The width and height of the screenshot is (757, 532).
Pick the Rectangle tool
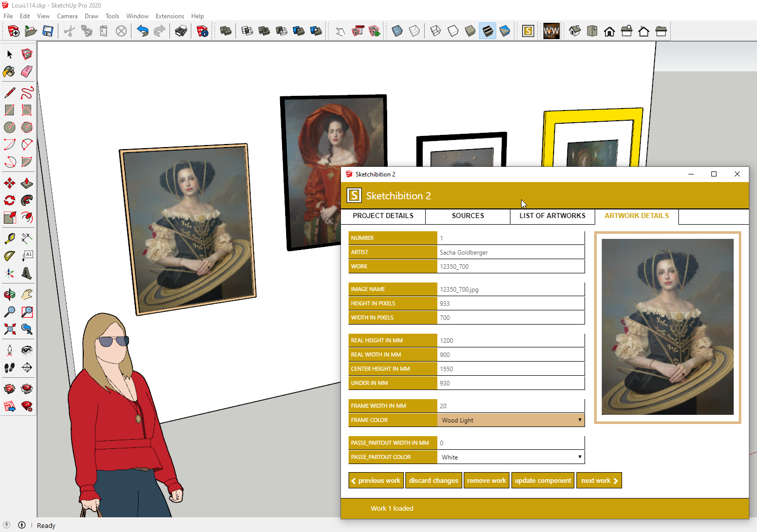(10, 110)
